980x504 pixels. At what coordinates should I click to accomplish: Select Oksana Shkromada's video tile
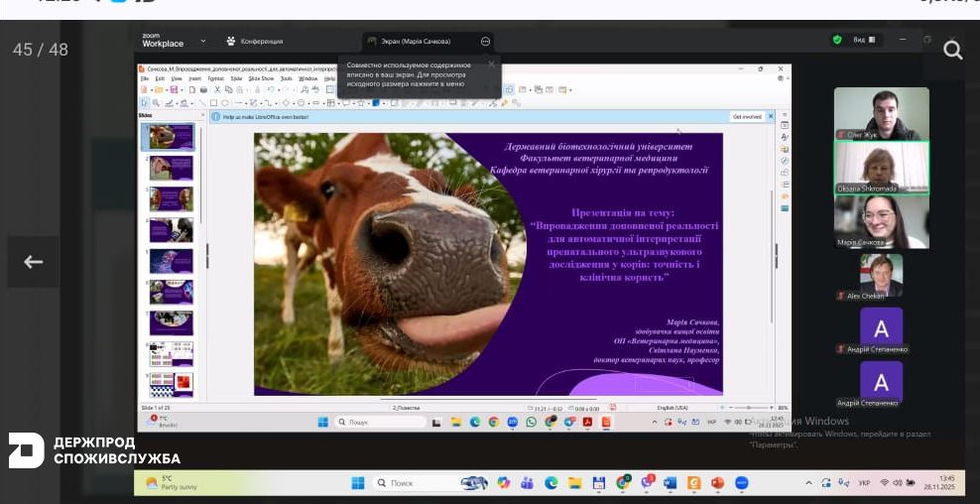(881, 167)
